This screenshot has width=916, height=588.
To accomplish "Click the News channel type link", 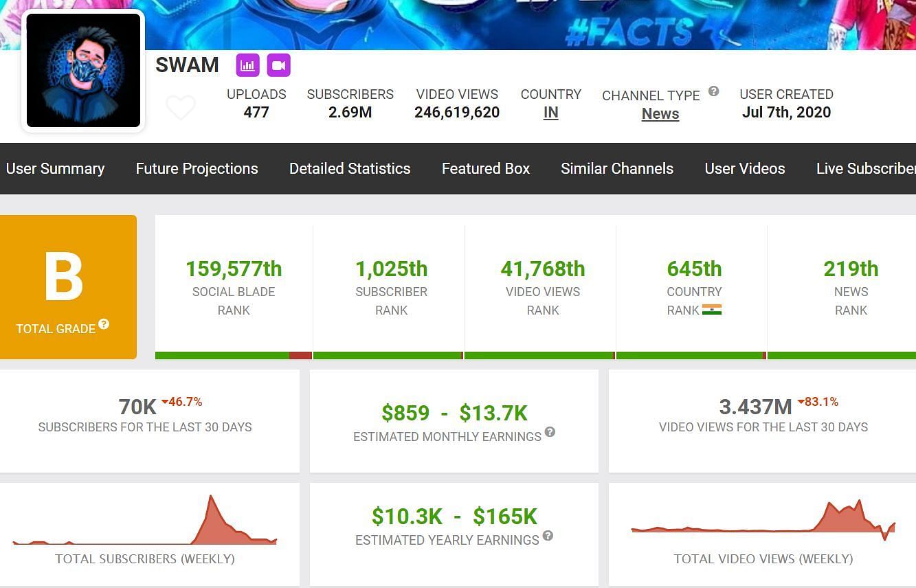I will [660, 114].
